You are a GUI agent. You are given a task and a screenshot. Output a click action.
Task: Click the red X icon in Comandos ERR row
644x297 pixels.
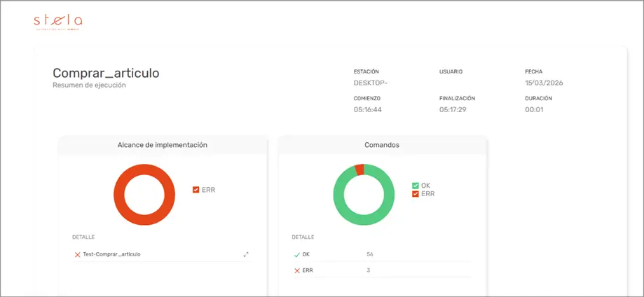pyautogui.click(x=297, y=270)
